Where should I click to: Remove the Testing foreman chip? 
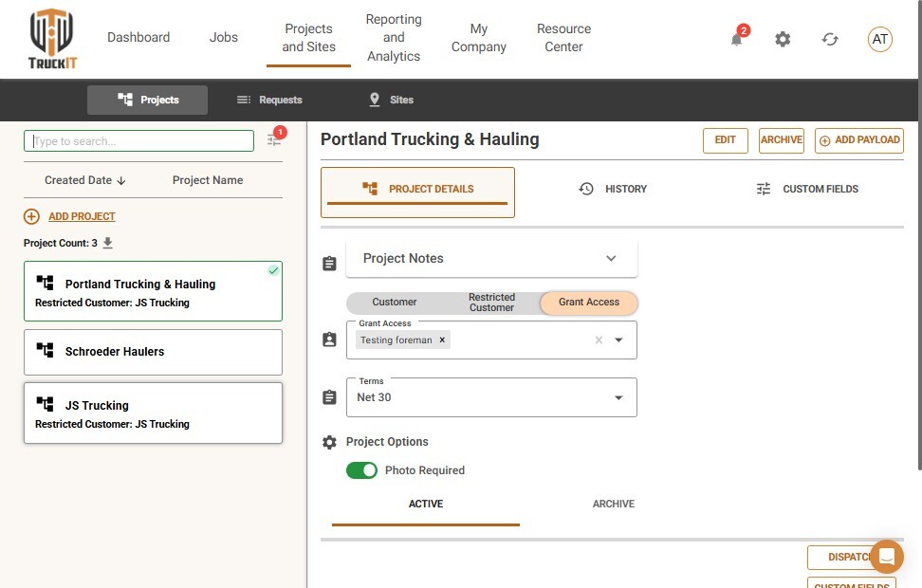pyautogui.click(x=442, y=340)
